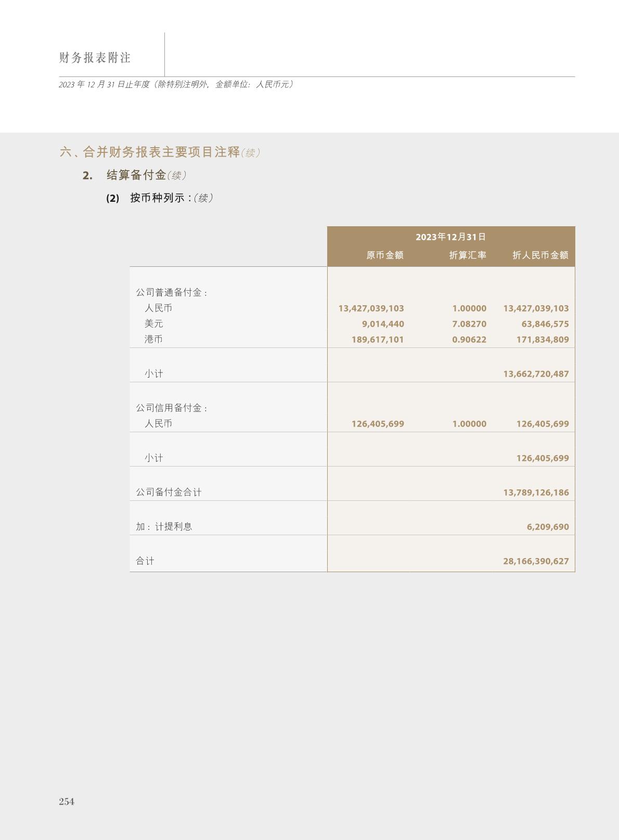The width and height of the screenshot is (619, 840).
Task: Click the 折算汇率 column header
Action: [x=468, y=255]
